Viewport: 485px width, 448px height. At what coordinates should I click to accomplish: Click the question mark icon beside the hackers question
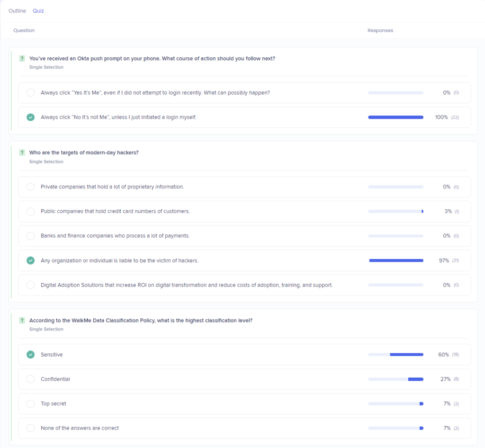click(22, 152)
